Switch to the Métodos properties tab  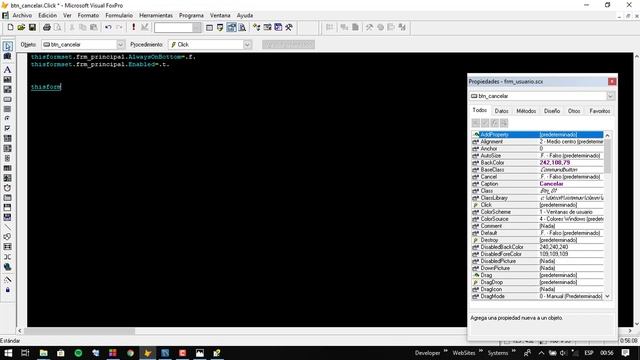[x=526, y=111]
